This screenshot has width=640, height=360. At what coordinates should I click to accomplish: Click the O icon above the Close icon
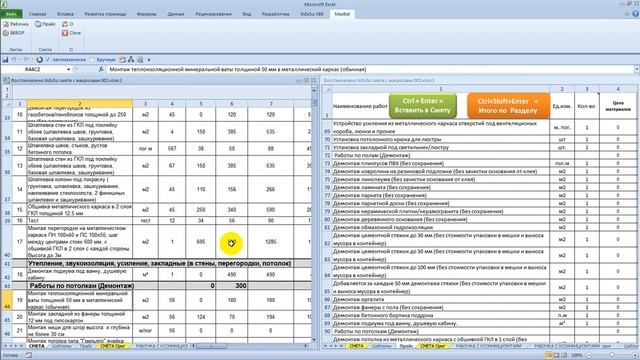click(65, 24)
